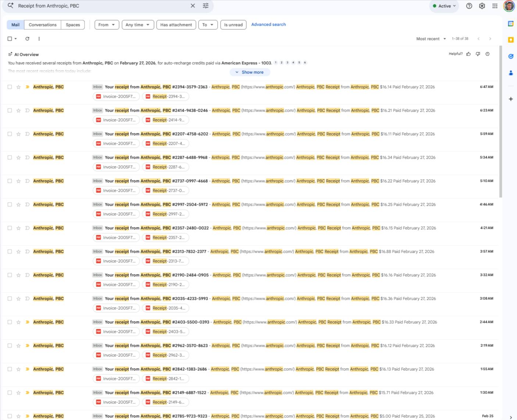The width and height of the screenshot is (517, 420).
Task: Open the Most recent sort dropdown
Action: [431, 39]
